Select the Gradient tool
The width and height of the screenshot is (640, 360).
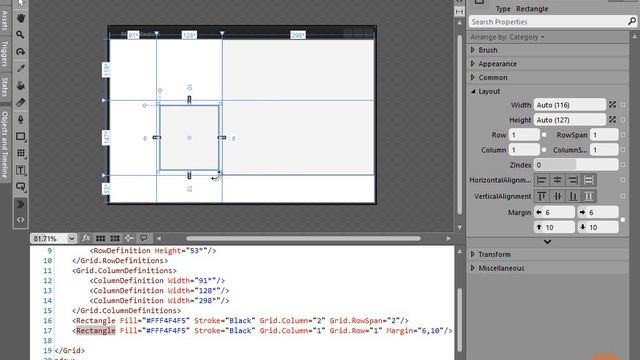[x=20, y=102]
